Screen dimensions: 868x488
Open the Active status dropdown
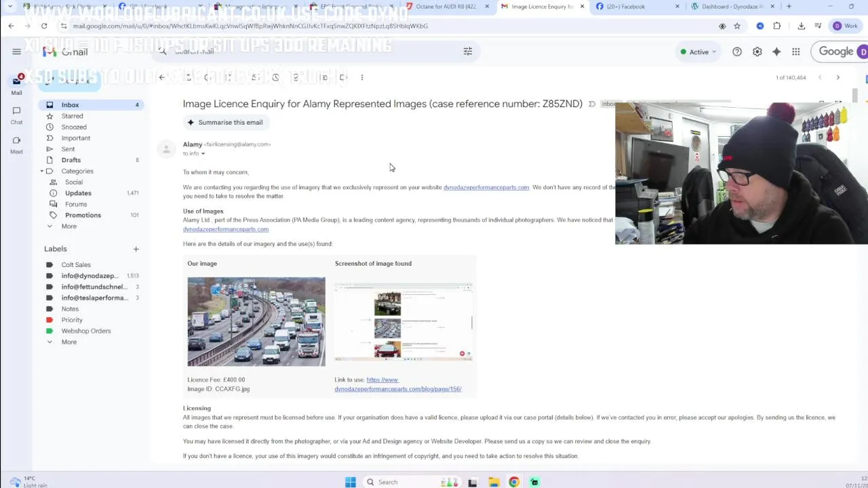click(698, 52)
